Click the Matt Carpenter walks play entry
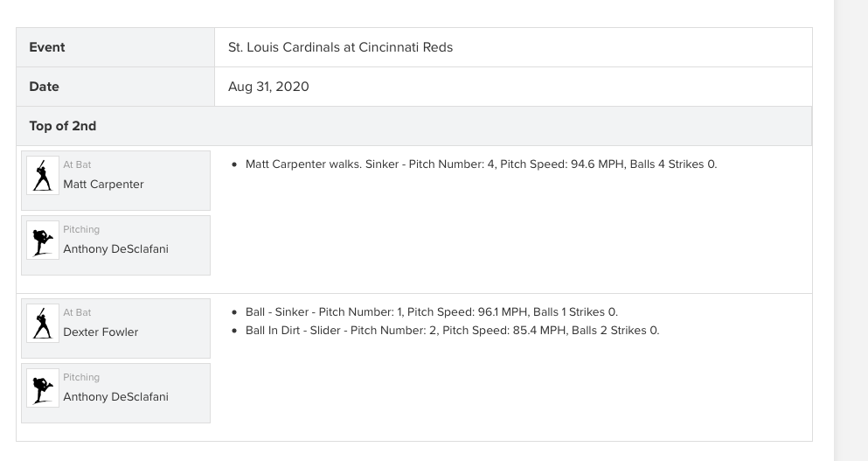The width and height of the screenshot is (868, 461). point(481,164)
